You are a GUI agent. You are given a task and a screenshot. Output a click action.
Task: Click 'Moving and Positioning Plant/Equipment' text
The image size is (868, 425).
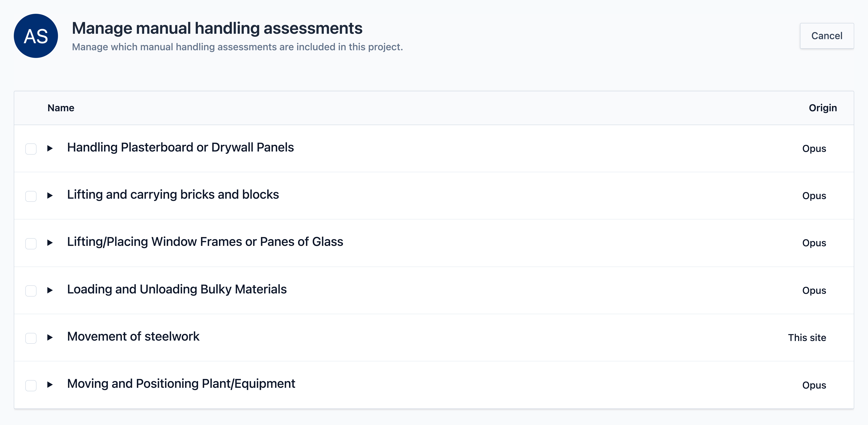[181, 384]
